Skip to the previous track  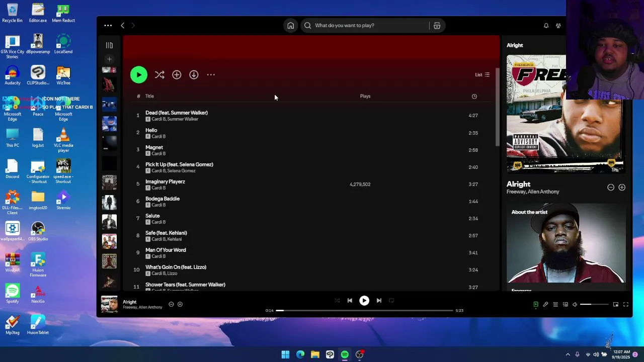pos(350,301)
